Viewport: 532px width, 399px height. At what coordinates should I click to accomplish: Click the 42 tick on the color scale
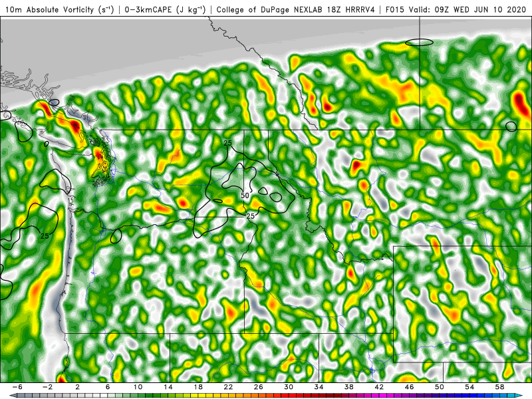click(379, 387)
